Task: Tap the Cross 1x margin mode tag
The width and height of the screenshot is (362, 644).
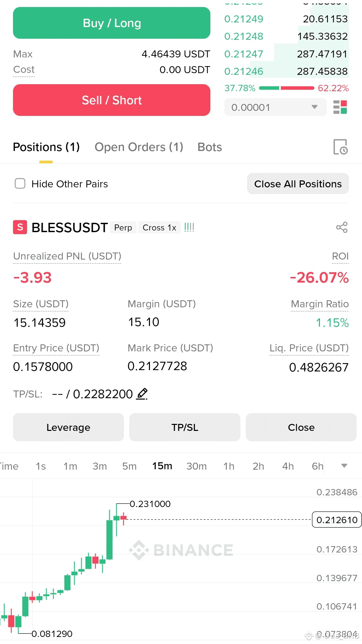Action: 159,227
